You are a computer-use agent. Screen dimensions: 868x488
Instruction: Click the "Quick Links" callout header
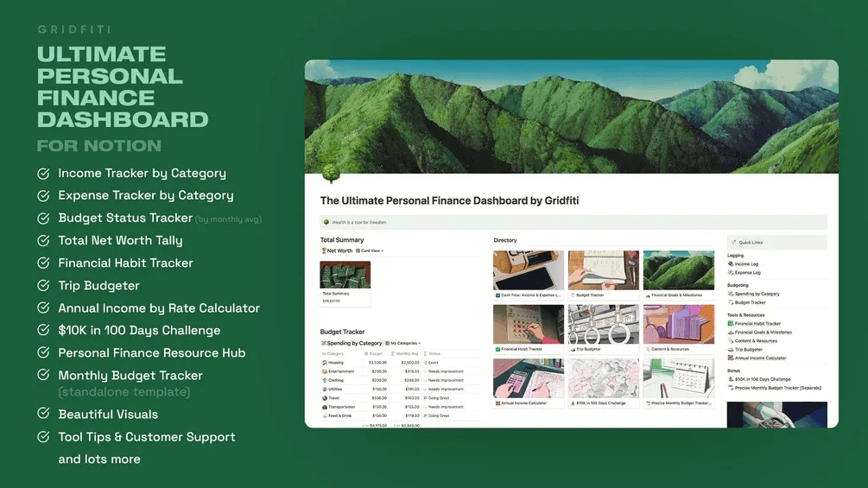click(776, 243)
